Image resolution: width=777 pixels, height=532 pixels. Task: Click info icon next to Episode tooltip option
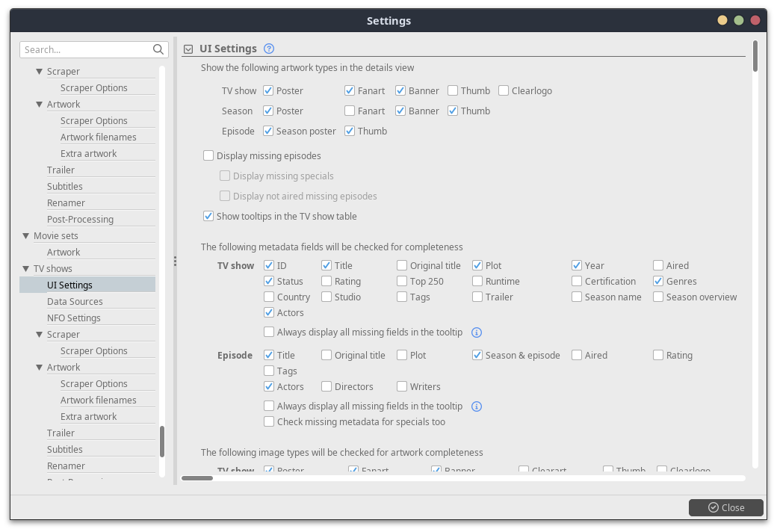point(477,406)
